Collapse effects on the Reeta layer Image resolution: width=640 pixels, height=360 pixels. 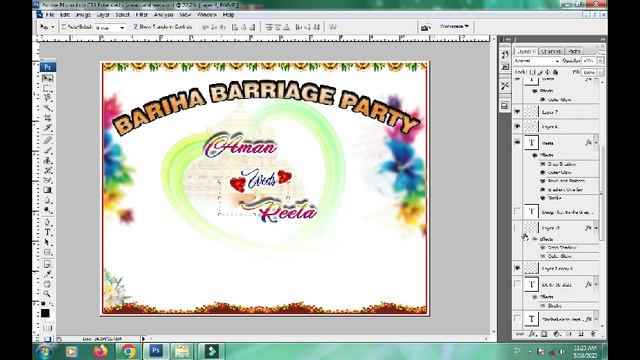(596, 142)
